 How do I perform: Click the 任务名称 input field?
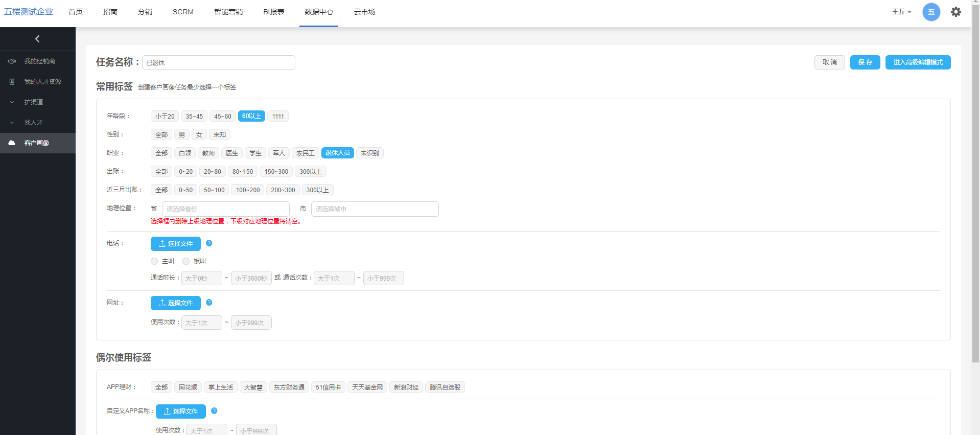tap(219, 62)
